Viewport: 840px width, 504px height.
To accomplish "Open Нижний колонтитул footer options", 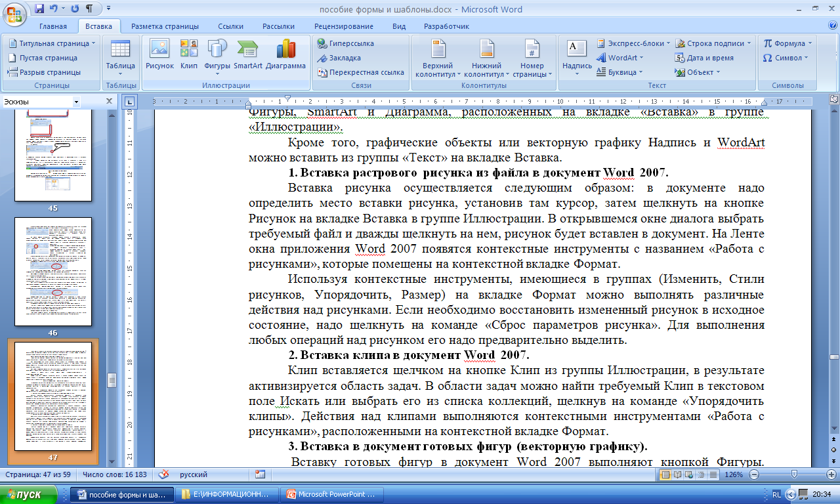I will pyautogui.click(x=487, y=58).
